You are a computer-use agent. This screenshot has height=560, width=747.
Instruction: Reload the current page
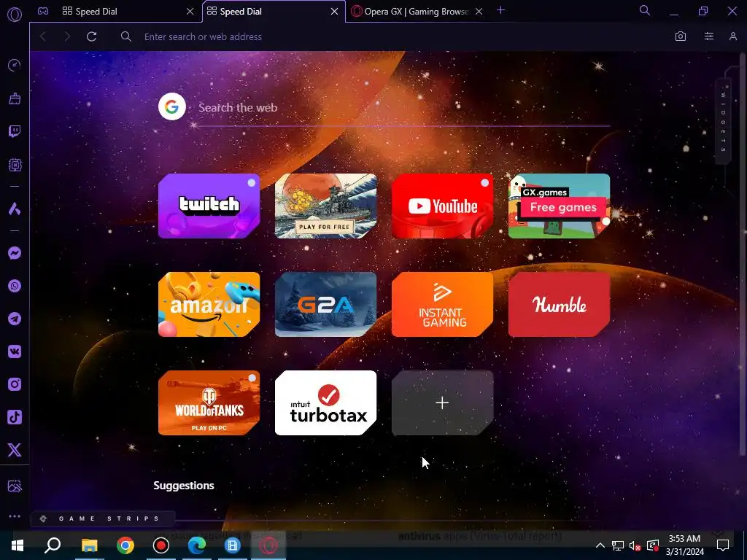(x=91, y=36)
